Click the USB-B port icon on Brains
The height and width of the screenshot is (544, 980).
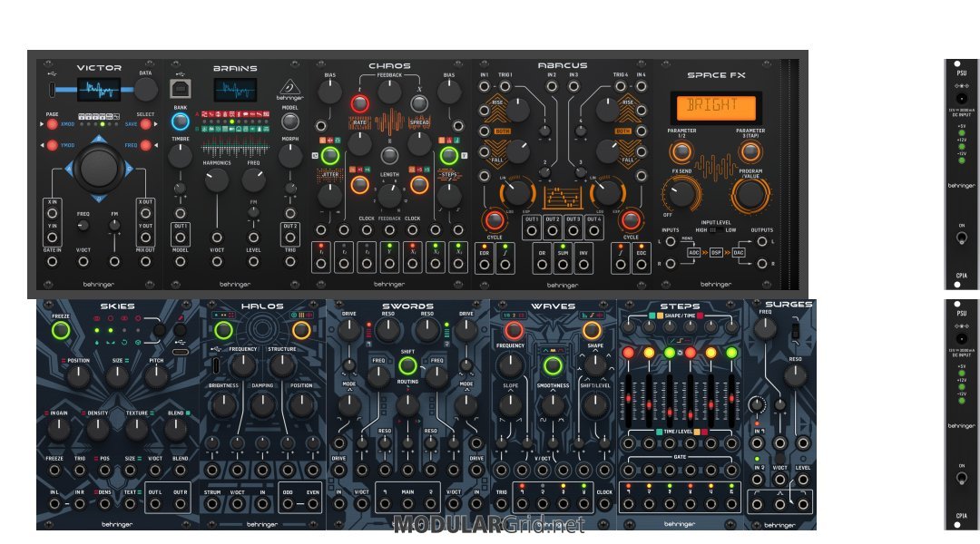coord(180,90)
